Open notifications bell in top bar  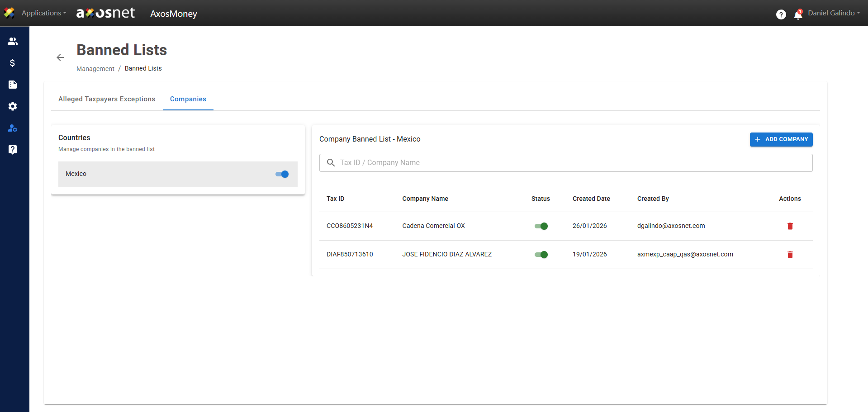point(798,15)
